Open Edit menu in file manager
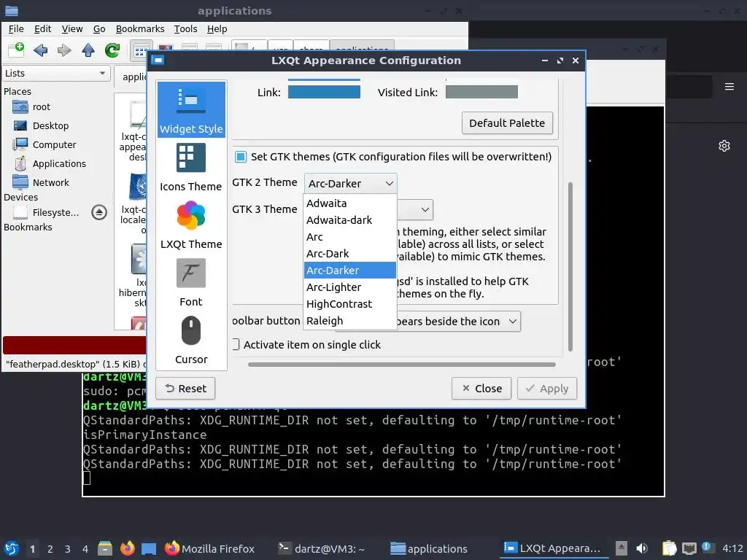747x560 pixels. click(42, 29)
